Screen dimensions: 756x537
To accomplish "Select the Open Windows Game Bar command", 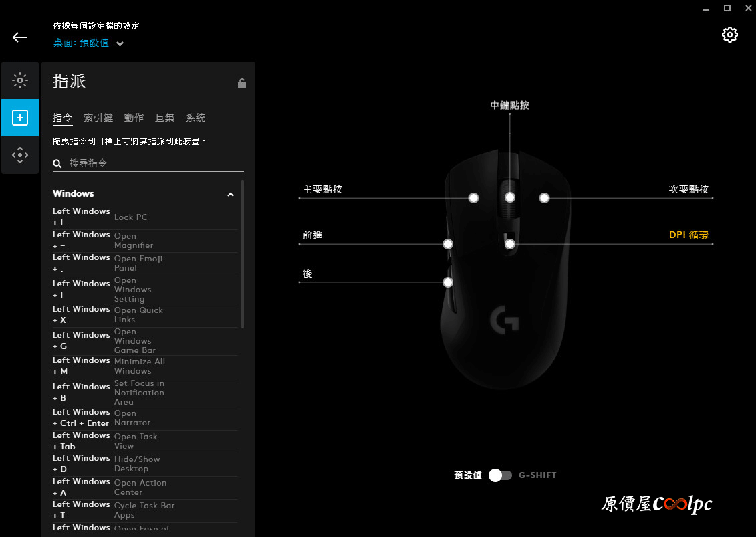I will (x=145, y=341).
